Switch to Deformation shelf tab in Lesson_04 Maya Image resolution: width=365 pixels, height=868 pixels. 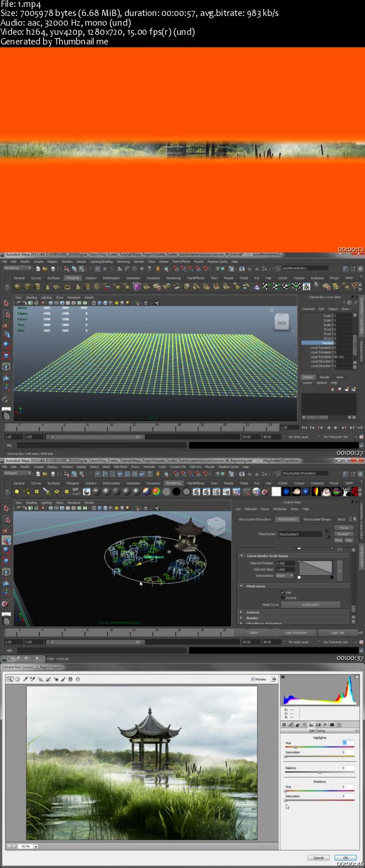tap(111, 278)
